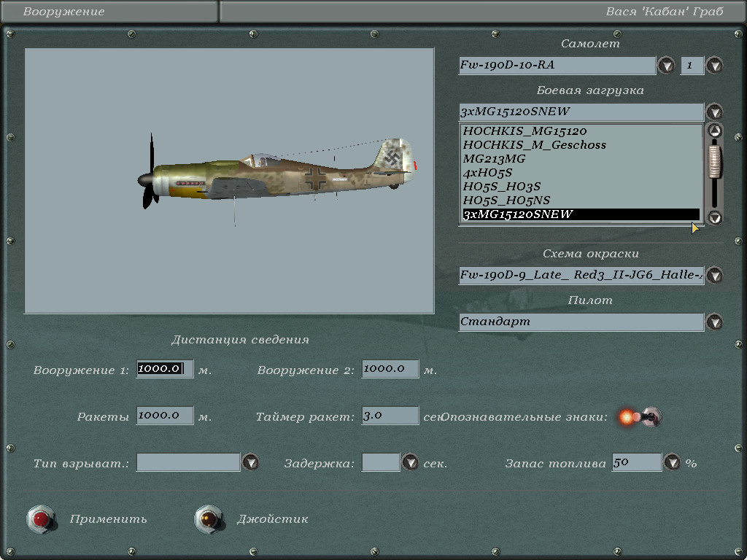Open the Боевая загрузка dropdown arrow
Screen dimensions: 747x560
click(714, 112)
